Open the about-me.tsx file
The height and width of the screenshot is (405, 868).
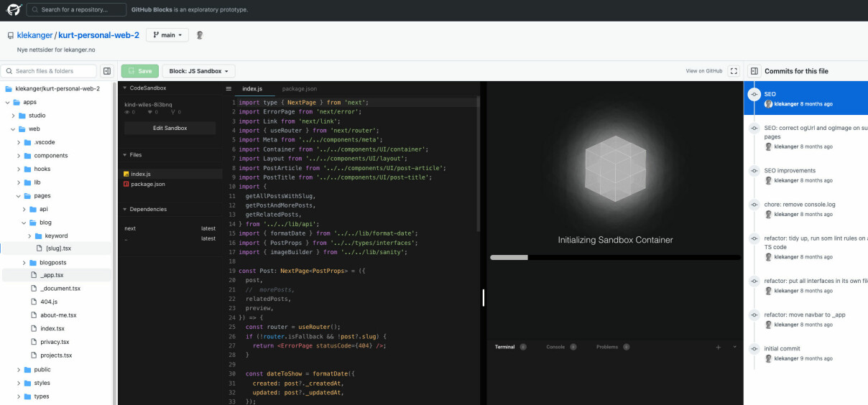58,315
